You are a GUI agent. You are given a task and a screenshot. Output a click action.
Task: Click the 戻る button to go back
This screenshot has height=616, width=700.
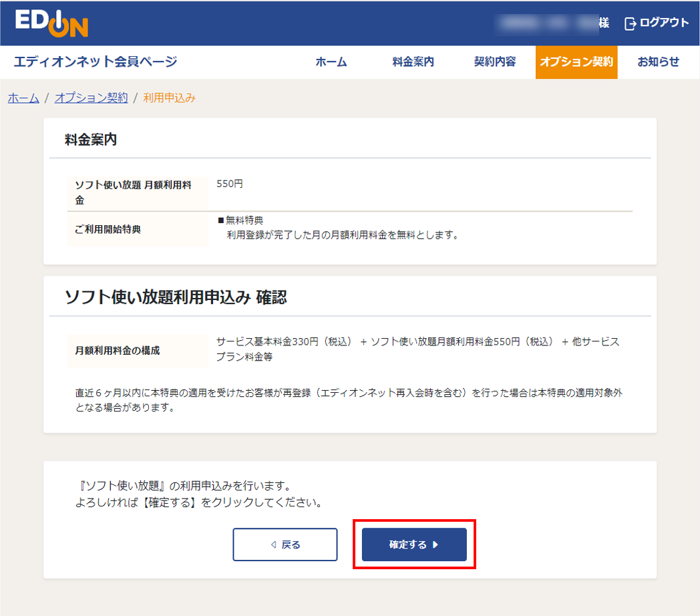click(285, 544)
